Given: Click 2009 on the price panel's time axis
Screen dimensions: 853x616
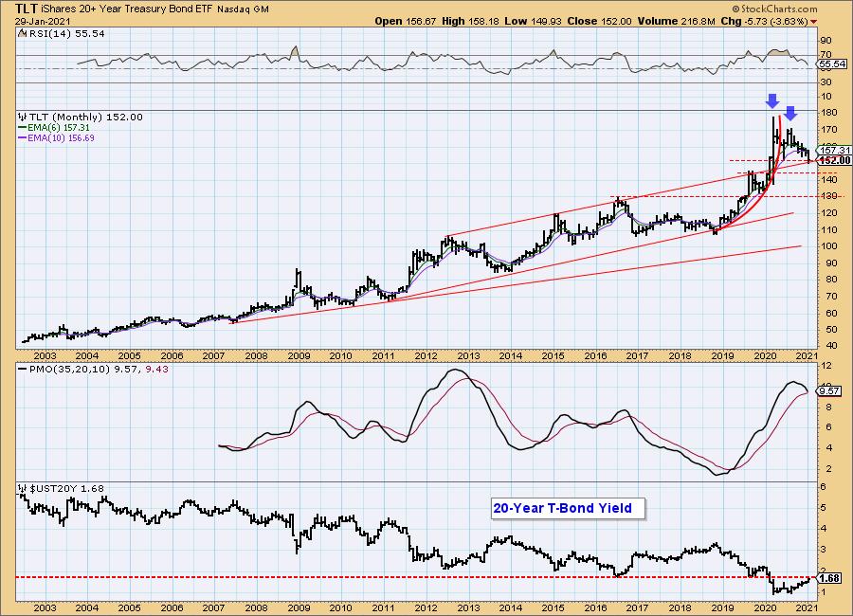Looking at the screenshot, I should tap(299, 356).
